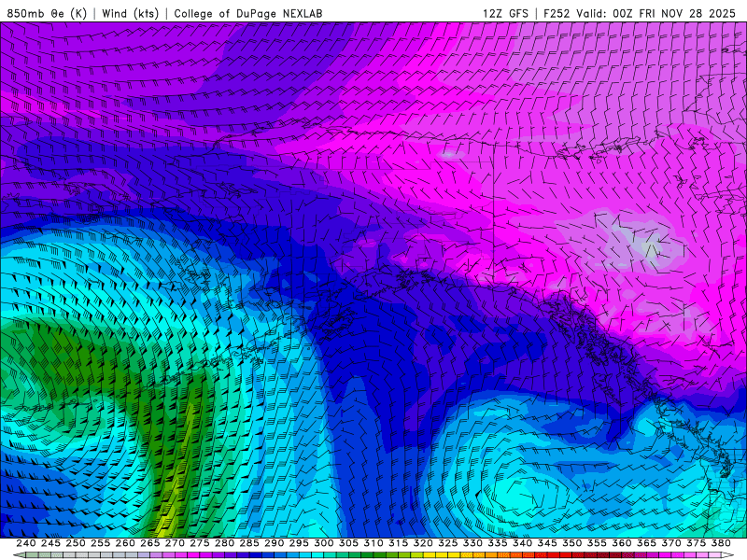Click the 380 value on the color scale
This screenshot has width=747, height=560.
click(x=719, y=543)
